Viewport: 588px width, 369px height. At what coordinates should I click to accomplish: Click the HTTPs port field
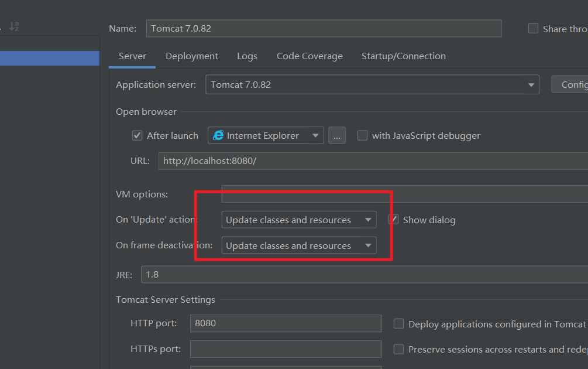(286, 349)
